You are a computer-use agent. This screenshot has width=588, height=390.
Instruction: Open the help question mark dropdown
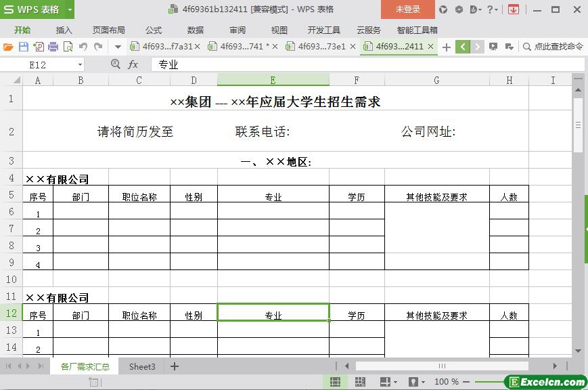click(493, 9)
